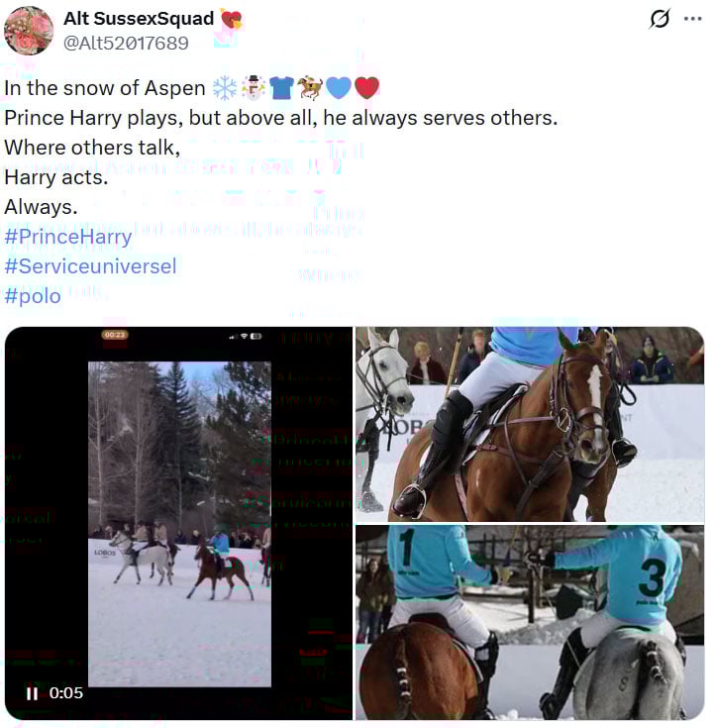
Task: Click the heart badge beside the username
Action: (231, 19)
